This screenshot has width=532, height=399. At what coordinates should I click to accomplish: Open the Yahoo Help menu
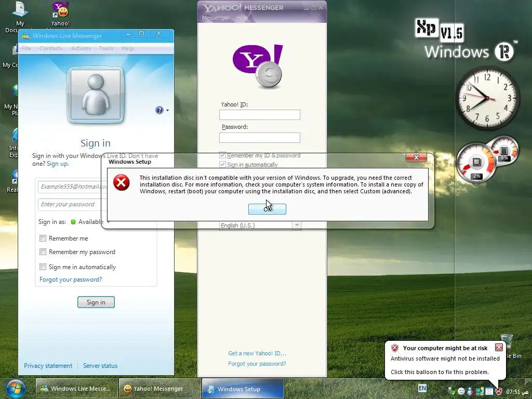pos(241,18)
